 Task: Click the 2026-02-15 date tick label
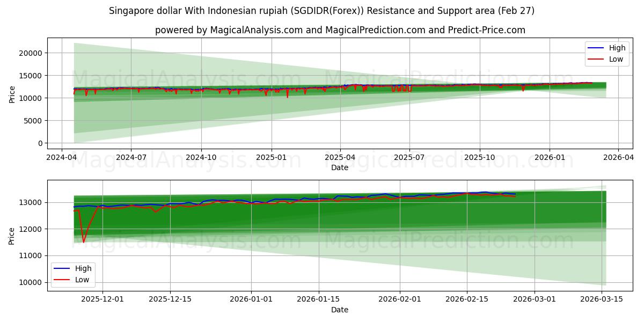click(467, 299)
